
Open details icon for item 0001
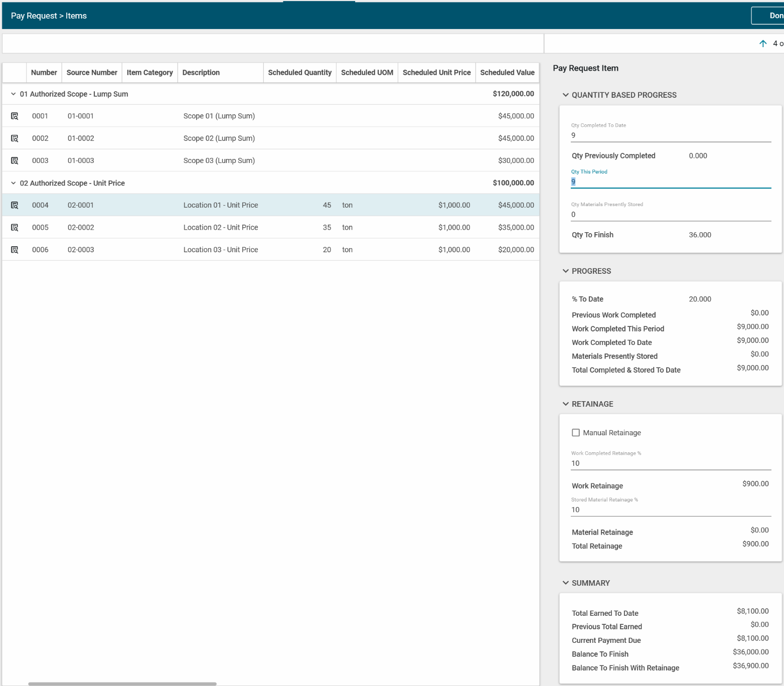[15, 116]
